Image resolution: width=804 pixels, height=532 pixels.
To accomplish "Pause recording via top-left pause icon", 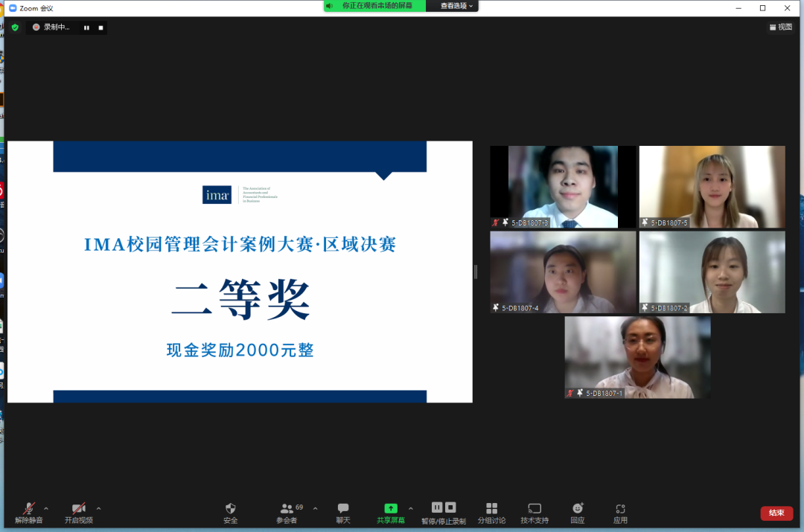I will (x=86, y=28).
